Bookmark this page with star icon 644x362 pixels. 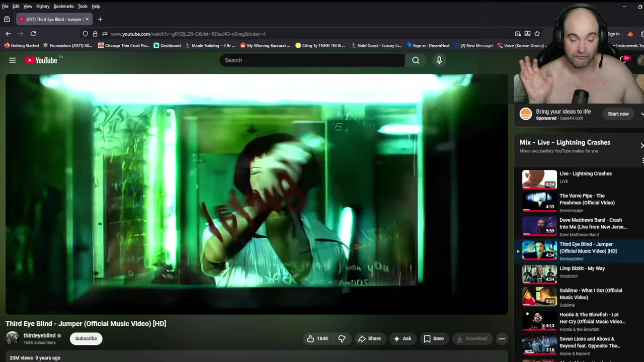[x=537, y=34]
